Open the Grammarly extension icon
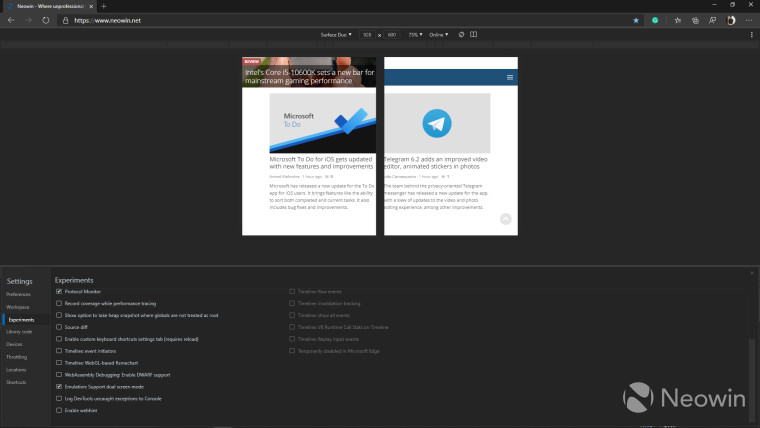The image size is (760, 428). (x=655, y=20)
